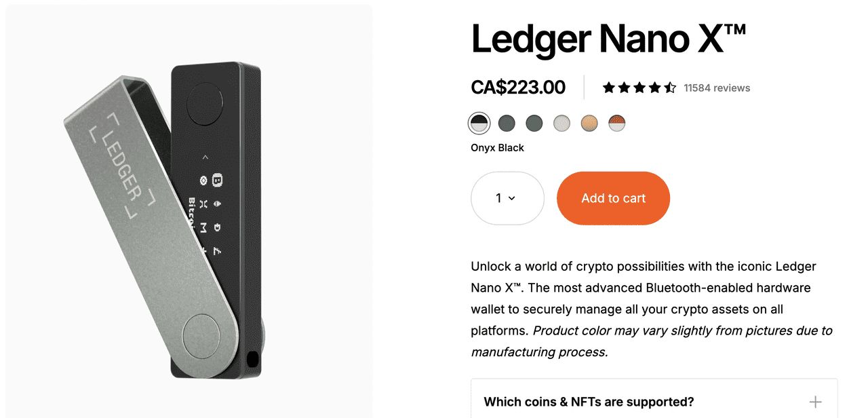The width and height of the screenshot is (868, 418).
Task: Click the second rating star
Action: click(x=624, y=87)
